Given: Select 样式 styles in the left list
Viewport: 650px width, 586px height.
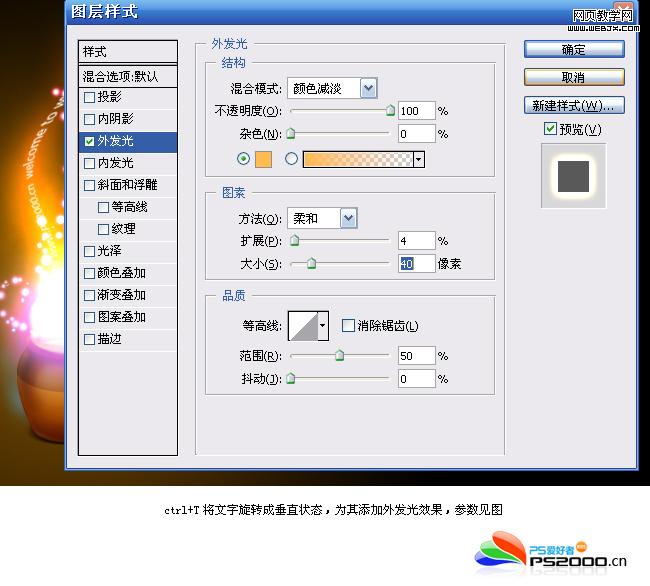Looking at the screenshot, I should point(128,52).
